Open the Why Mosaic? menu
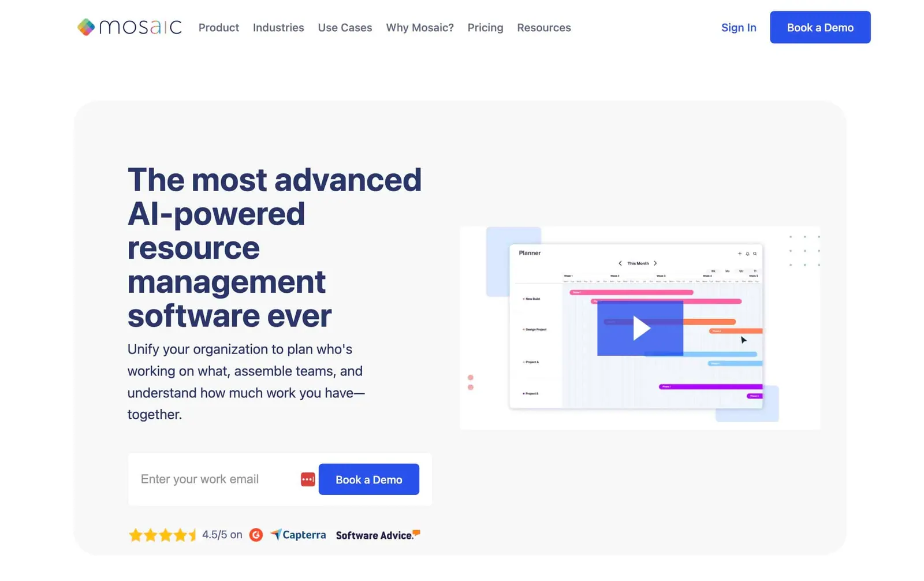Image resolution: width=924 pixels, height=581 pixels. [420, 27]
